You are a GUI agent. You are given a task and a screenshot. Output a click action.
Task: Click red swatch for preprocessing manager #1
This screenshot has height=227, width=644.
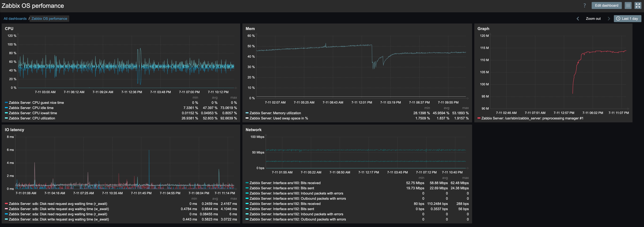tap(479, 118)
